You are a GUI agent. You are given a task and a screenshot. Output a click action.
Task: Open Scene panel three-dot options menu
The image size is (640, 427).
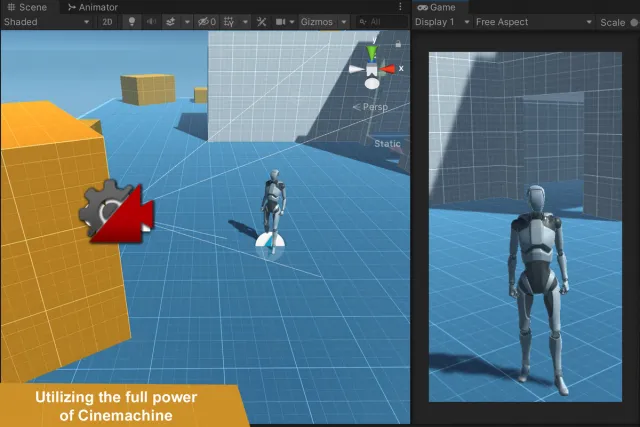pos(400,7)
